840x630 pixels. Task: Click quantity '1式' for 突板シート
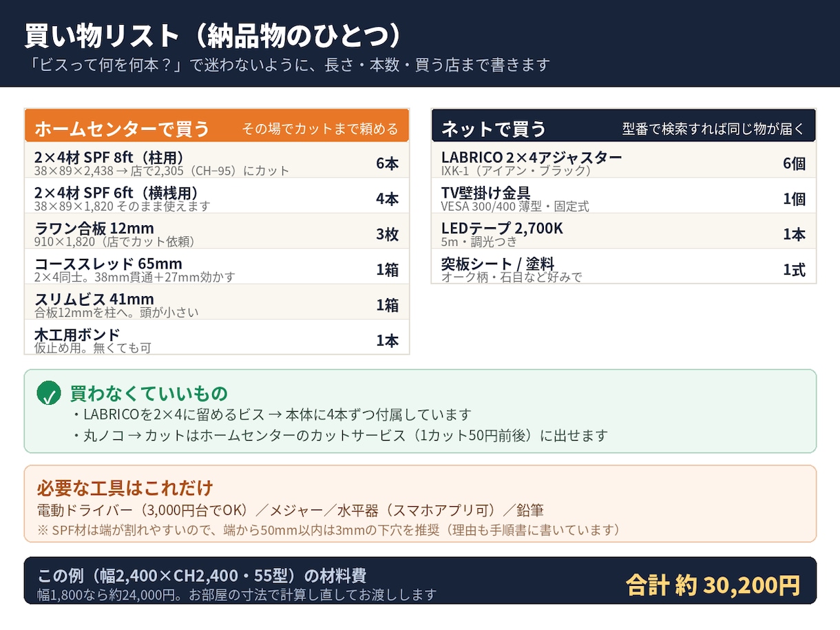pos(794,270)
